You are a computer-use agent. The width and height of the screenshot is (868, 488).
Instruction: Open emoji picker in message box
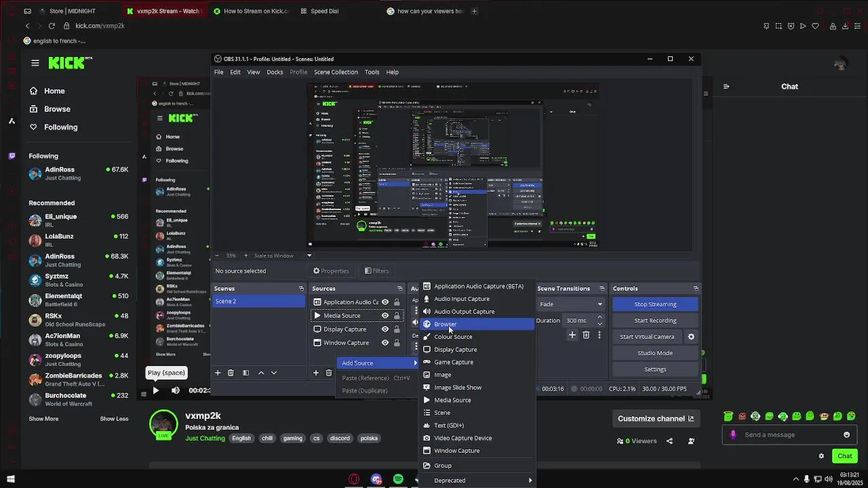pos(846,435)
